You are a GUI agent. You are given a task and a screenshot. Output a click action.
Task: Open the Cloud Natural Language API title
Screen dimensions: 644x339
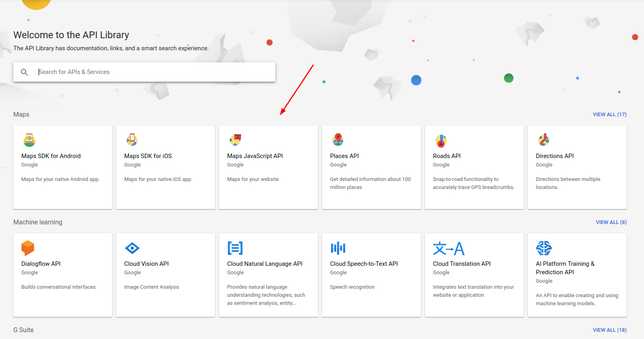point(265,264)
